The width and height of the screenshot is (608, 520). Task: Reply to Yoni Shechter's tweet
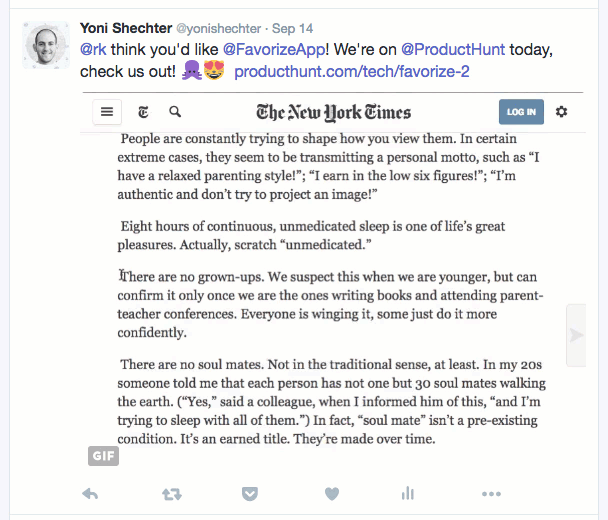90,494
